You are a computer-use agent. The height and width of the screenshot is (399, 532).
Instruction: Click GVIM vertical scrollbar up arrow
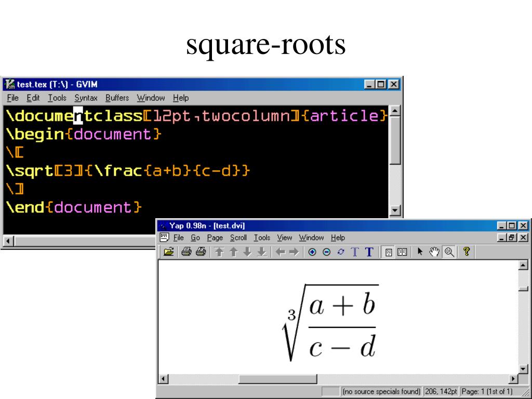click(395, 111)
